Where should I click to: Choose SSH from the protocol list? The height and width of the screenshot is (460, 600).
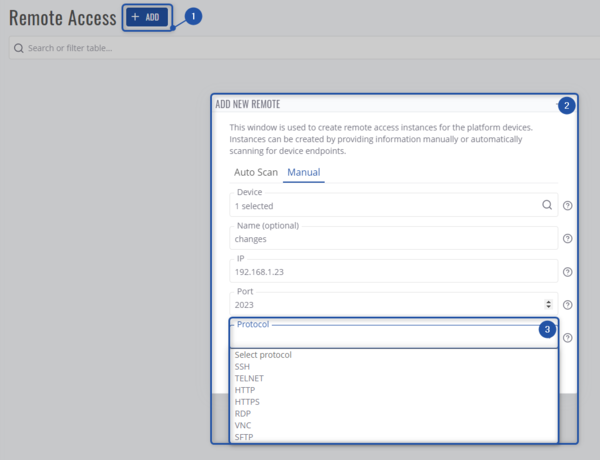click(x=242, y=367)
